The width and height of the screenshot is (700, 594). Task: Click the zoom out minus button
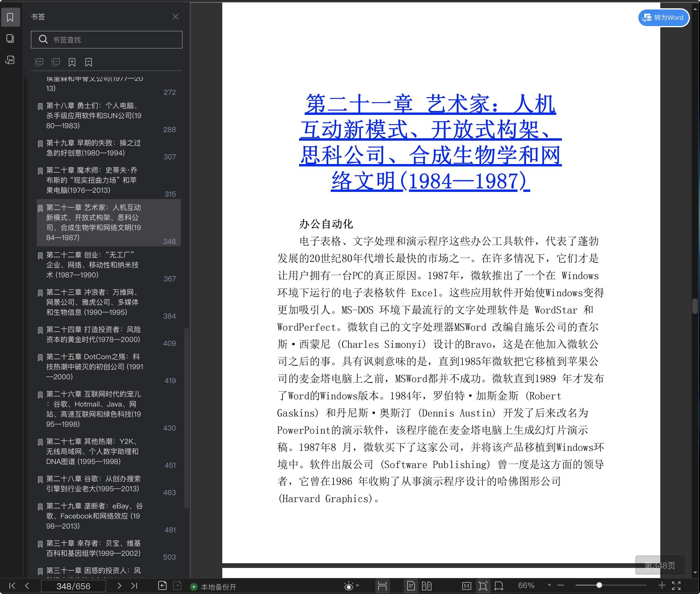click(561, 586)
